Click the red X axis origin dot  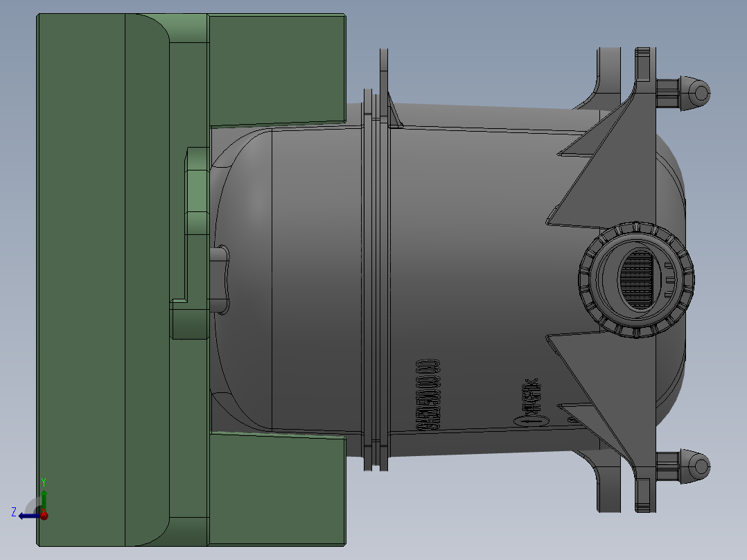coord(44,515)
